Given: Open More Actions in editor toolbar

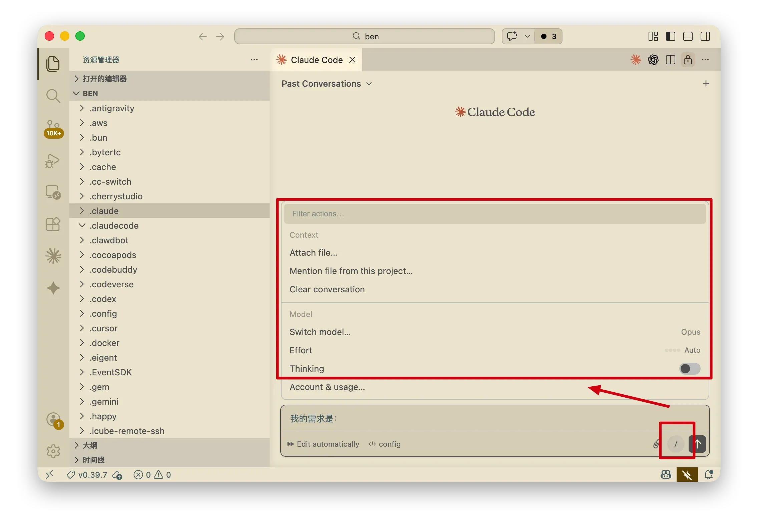Looking at the screenshot, I should pos(705,60).
